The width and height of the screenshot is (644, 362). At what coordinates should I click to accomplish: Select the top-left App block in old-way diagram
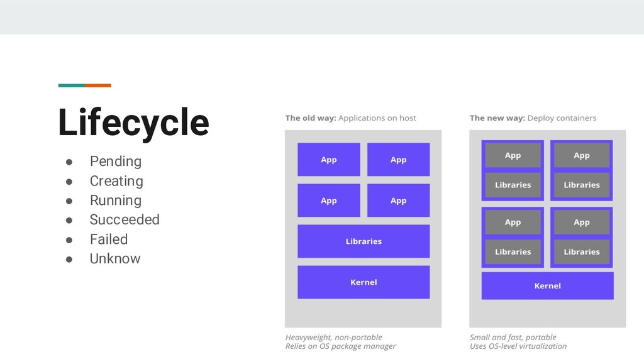pos(329,160)
